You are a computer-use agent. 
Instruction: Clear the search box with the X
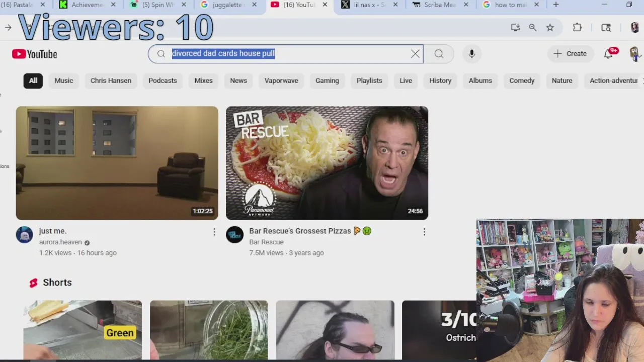(x=415, y=54)
